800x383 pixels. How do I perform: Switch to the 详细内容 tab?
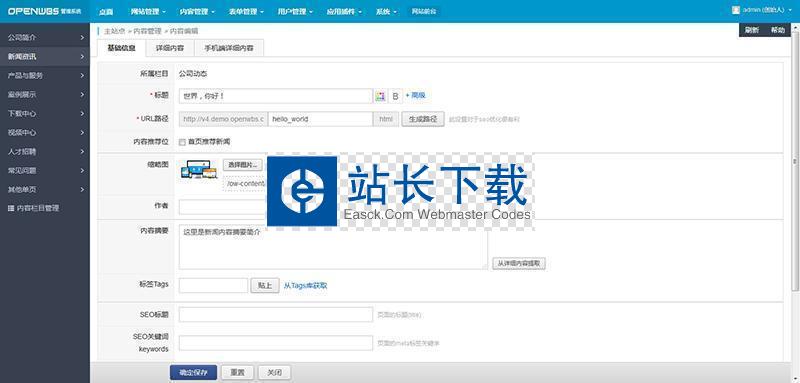point(170,48)
